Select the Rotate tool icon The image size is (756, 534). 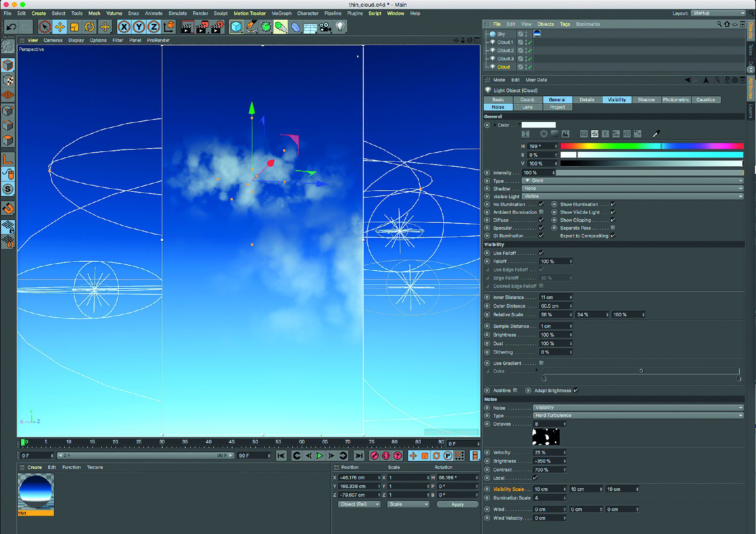coord(90,27)
